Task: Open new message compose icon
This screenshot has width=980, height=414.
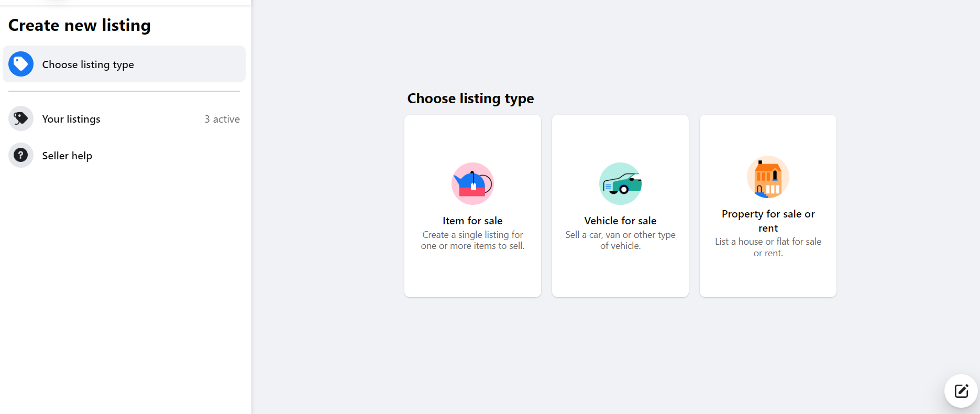Action: [x=961, y=391]
